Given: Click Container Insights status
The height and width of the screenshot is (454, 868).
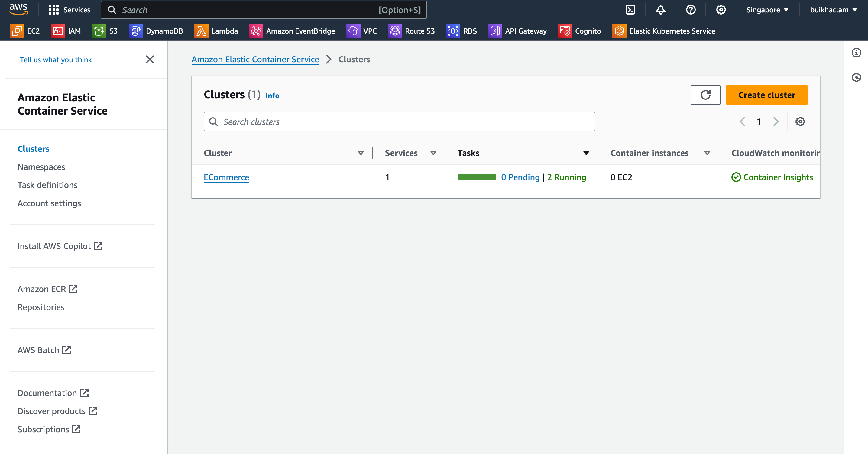Looking at the screenshot, I should click(x=772, y=177).
